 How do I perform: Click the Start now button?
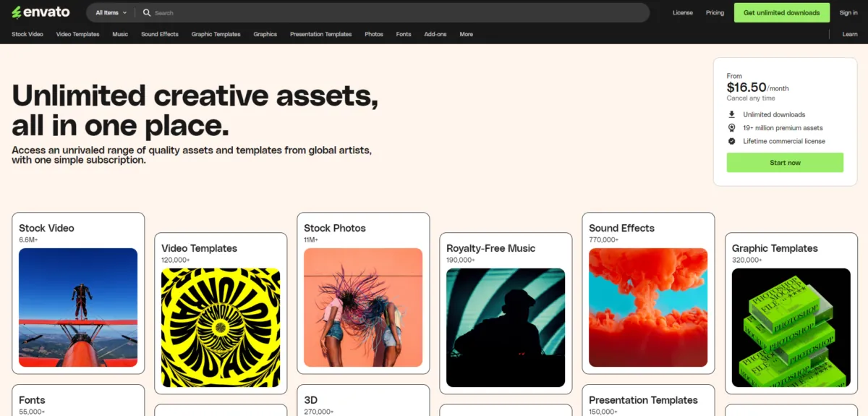point(785,163)
